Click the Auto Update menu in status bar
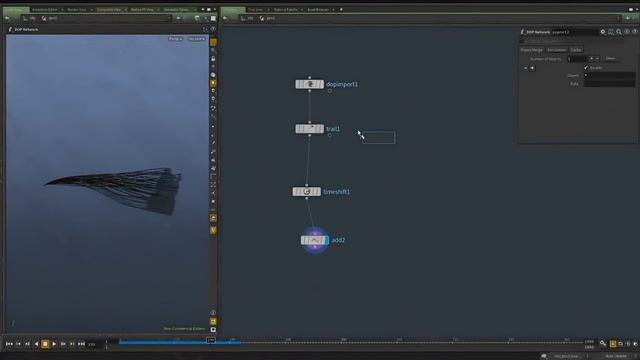The width and height of the screenshot is (640, 360). [616, 356]
